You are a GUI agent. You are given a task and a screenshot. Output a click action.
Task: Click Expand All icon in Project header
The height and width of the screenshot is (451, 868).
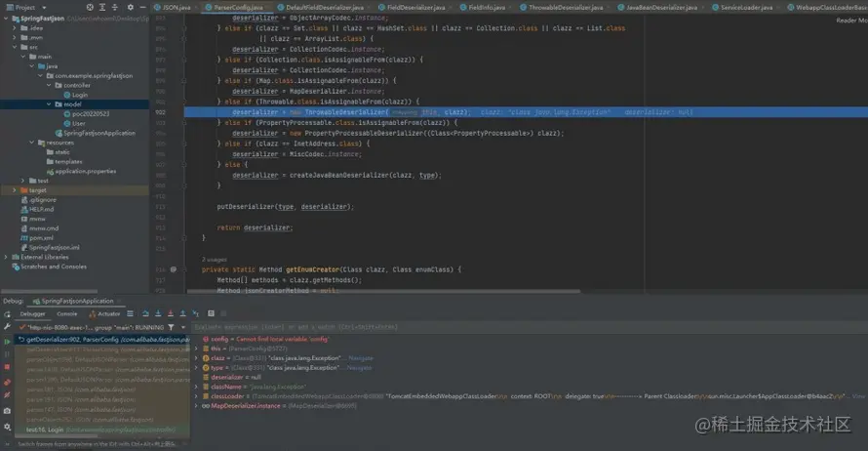coord(102,7)
